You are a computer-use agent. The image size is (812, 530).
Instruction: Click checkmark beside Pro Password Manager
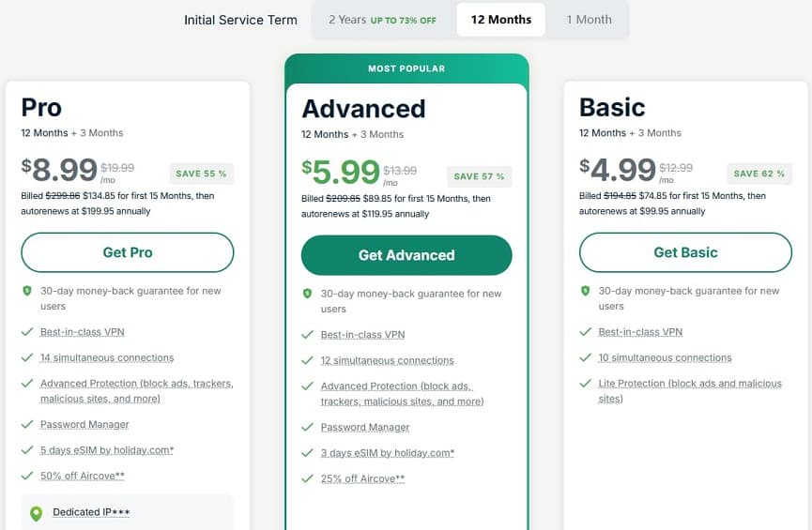coord(27,425)
